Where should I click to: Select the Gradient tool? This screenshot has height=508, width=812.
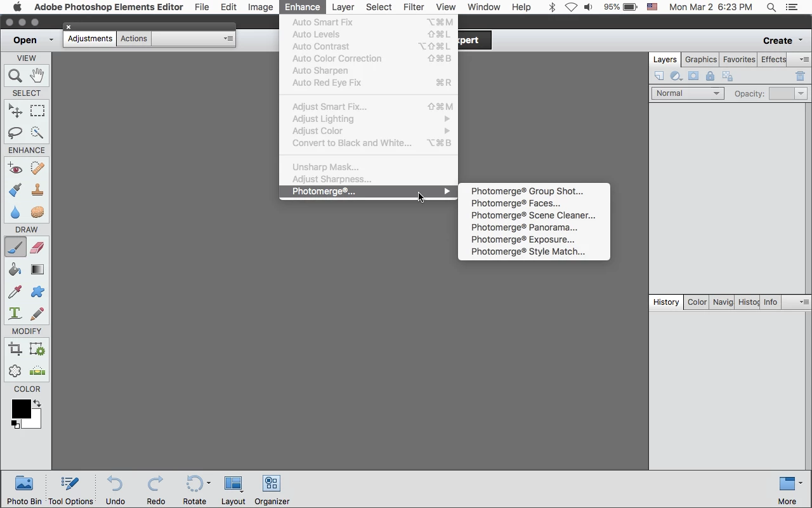point(37,269)
